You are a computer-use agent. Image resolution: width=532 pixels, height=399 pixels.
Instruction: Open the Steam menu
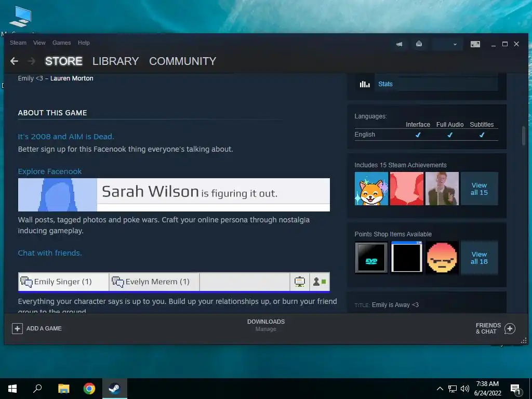(x=18, y=43)
